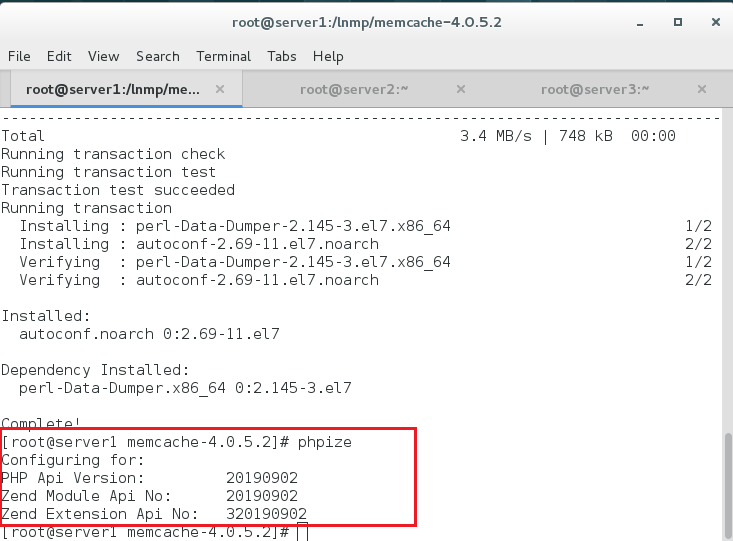
Task: Open the Tabs menu
Action: click(281, 57)
